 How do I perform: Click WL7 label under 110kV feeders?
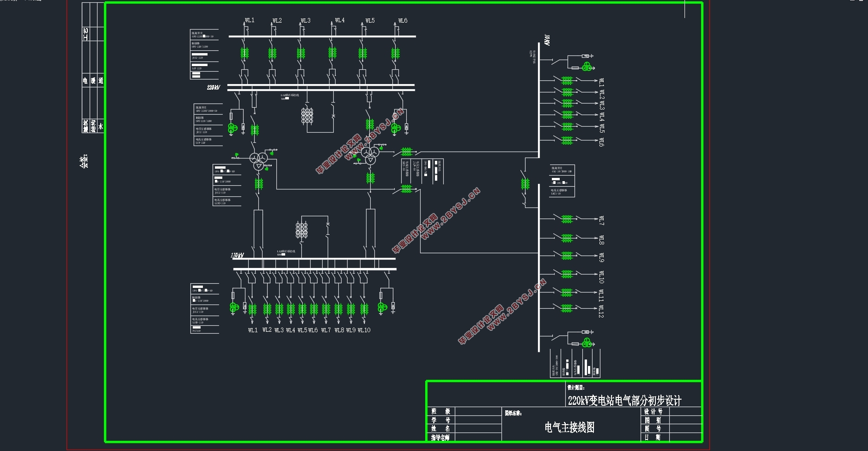click(x=326, y=330)
